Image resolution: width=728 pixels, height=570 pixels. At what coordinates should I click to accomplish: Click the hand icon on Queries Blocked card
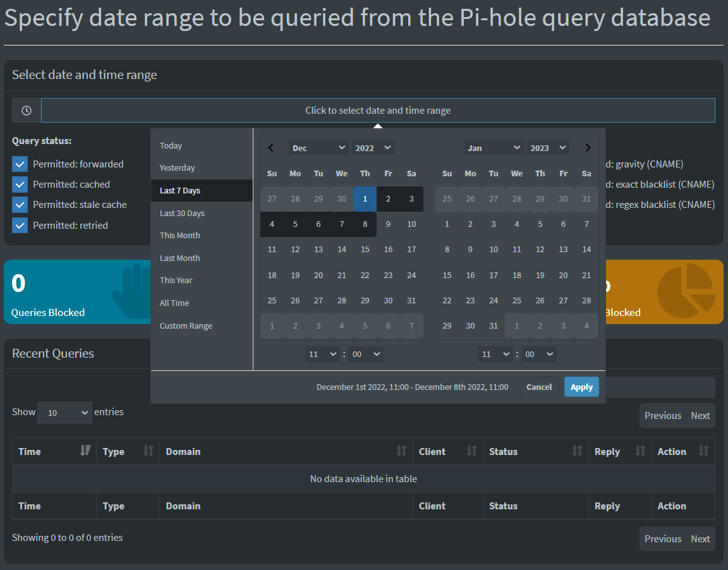131,291
